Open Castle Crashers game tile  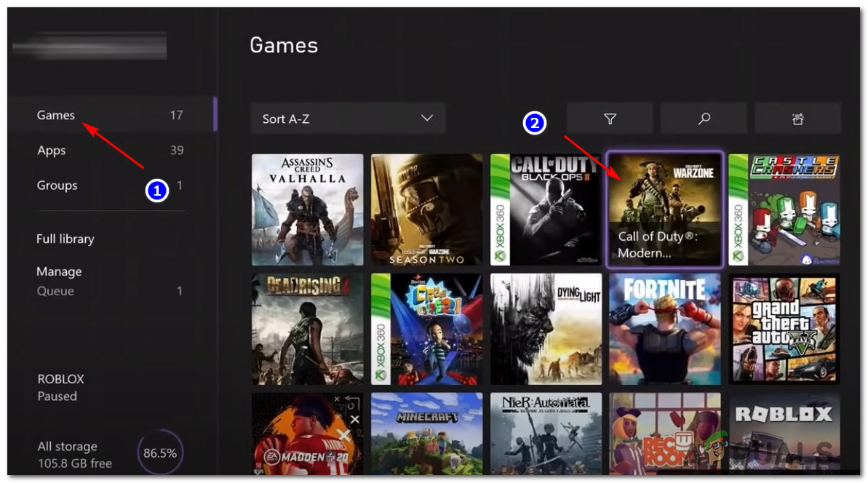(784, 209)
